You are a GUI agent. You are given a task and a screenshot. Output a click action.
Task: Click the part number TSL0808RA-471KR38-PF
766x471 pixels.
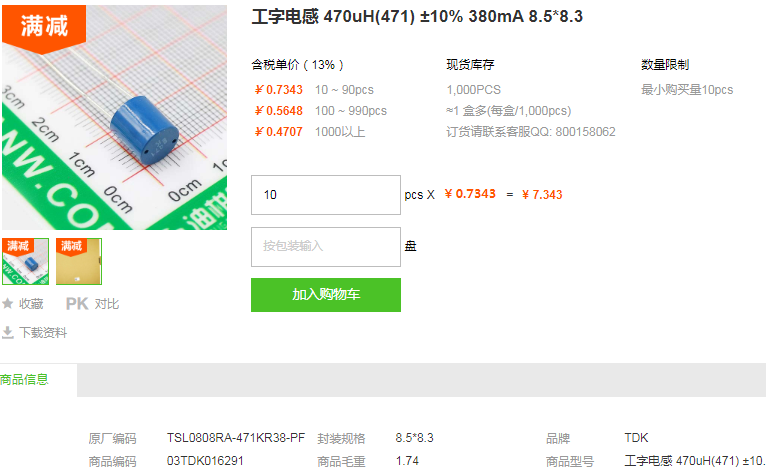(x=235, y=438)
